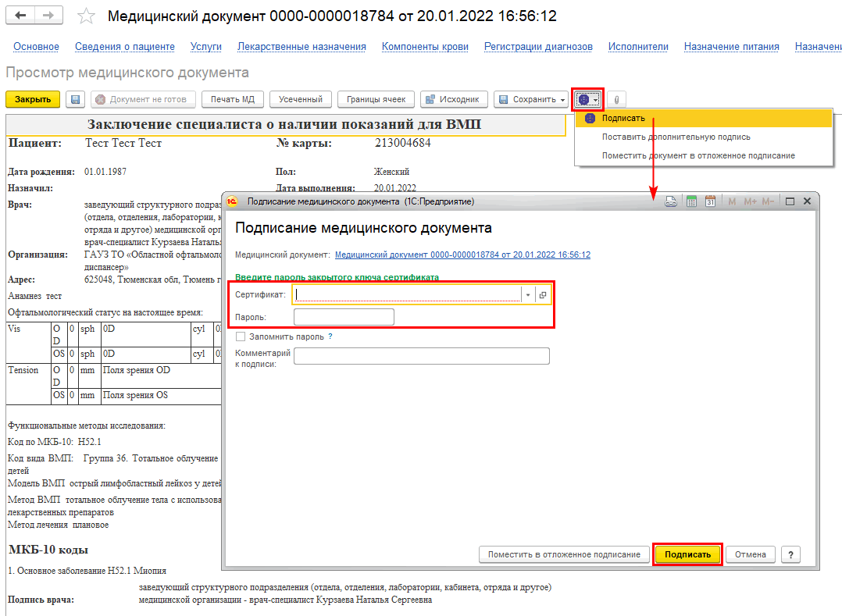The width and height of the screenshot is (842, 616).
Task: Open the calculator in dialog title bar
Action: pyautogui.click(x=691, y=201)
